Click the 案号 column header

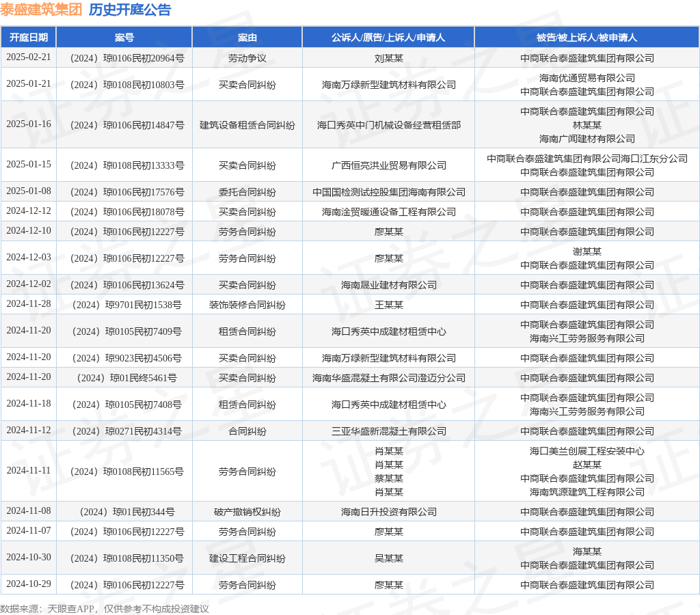click(124, 38)
